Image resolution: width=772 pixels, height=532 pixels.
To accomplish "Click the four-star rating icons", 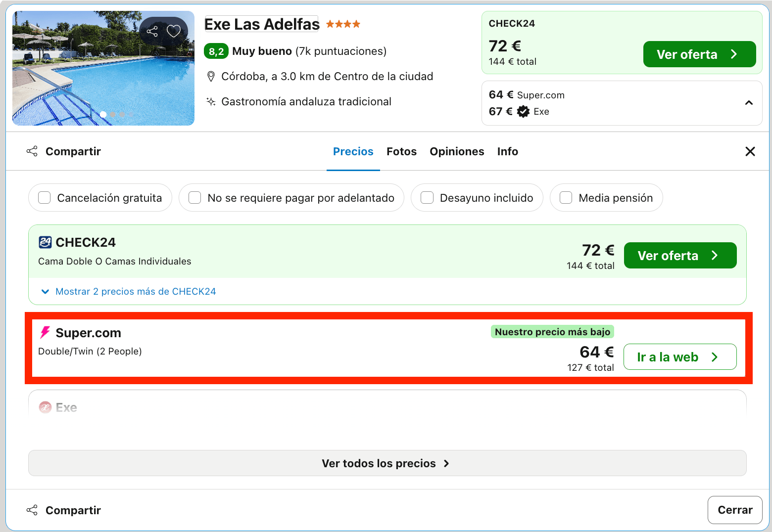I will (343, 24).
